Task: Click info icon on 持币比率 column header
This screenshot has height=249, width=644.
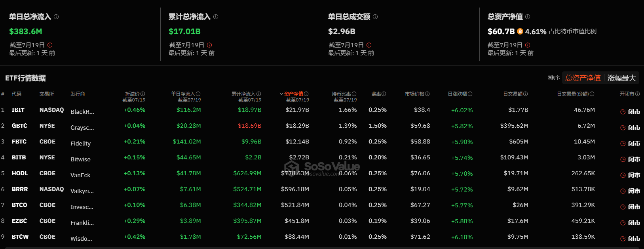Action: (354, 94)
